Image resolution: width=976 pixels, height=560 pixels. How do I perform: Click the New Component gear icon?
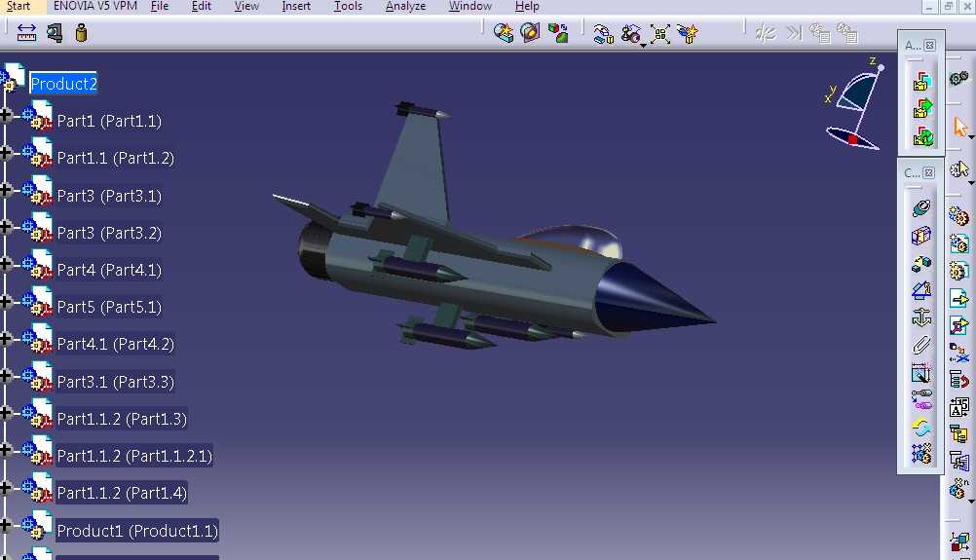point(958,216)
